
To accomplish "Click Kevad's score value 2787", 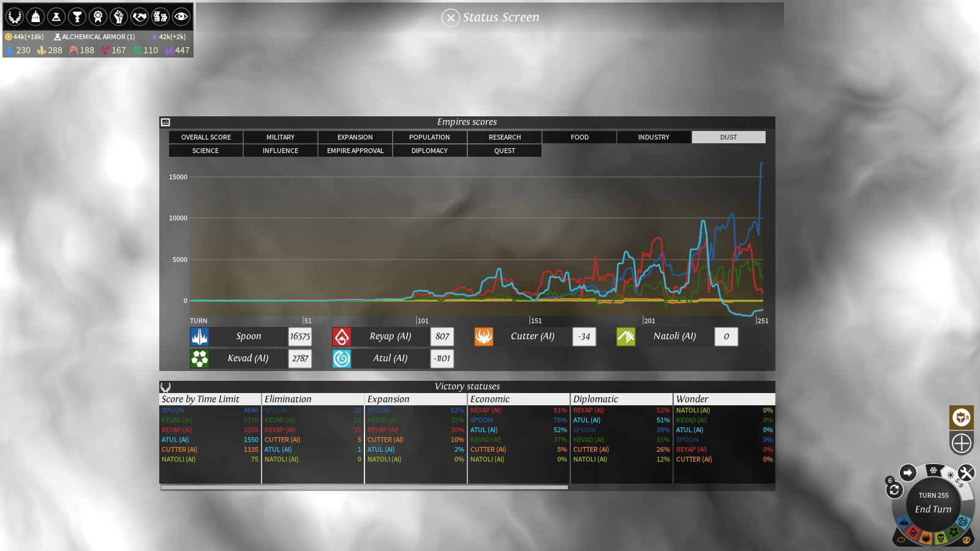I will (x=300, y=359).
